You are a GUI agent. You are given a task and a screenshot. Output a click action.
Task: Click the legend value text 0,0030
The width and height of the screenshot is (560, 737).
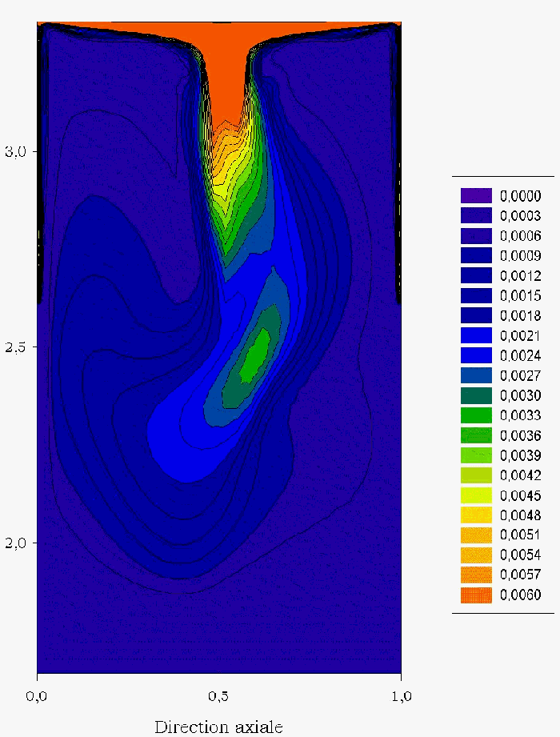[x=521, y=396]
